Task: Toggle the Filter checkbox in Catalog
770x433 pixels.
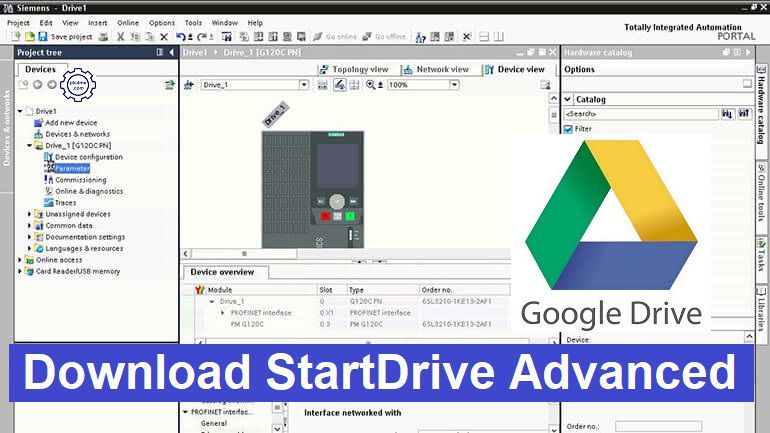Action: point(568,129)
